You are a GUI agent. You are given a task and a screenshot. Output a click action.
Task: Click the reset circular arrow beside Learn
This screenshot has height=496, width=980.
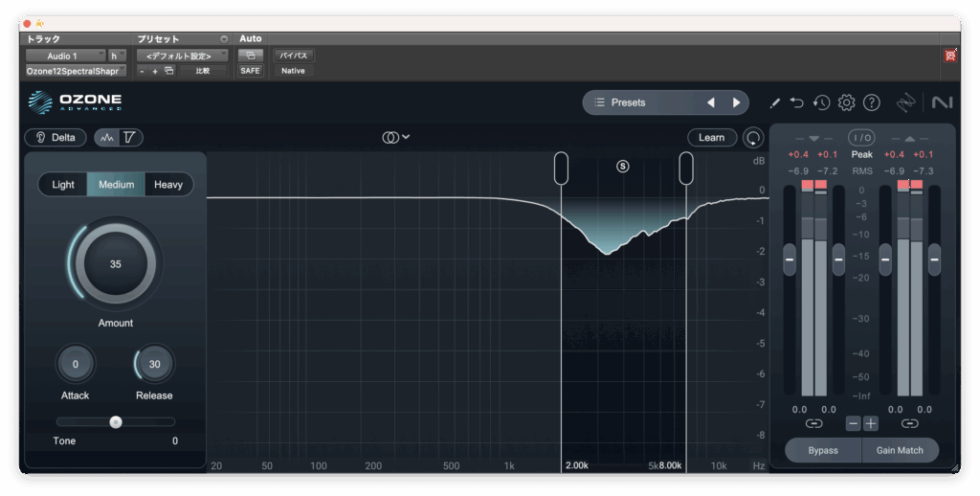tap(753, 138)
